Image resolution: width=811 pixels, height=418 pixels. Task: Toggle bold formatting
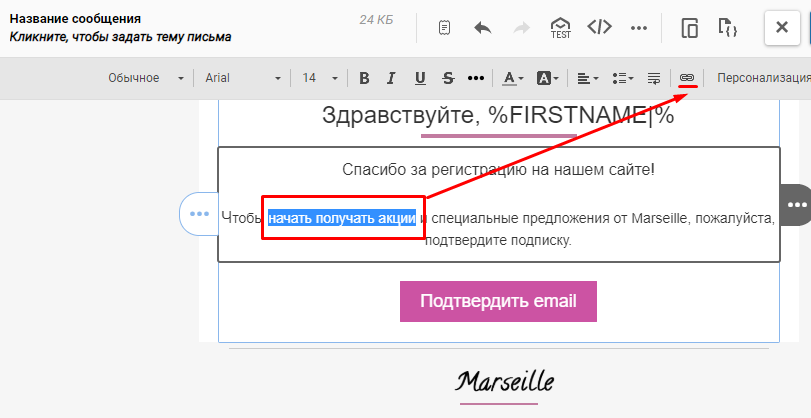point(364,78)
